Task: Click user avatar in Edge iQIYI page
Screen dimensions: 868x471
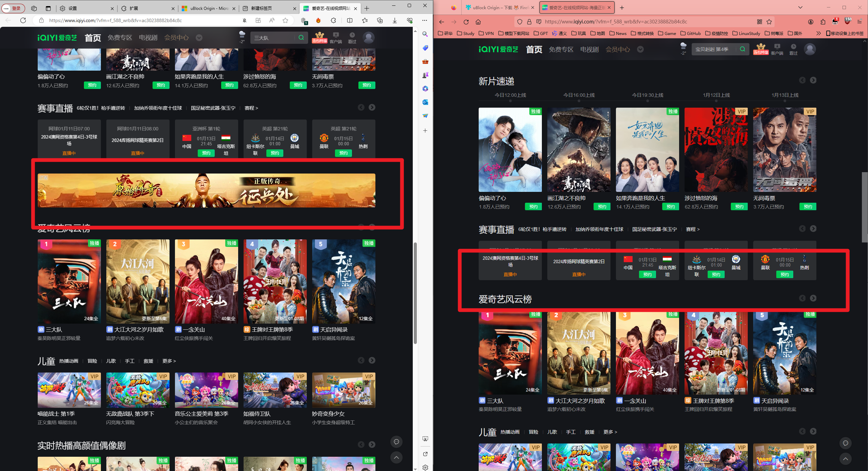Action: click(368, 38)
